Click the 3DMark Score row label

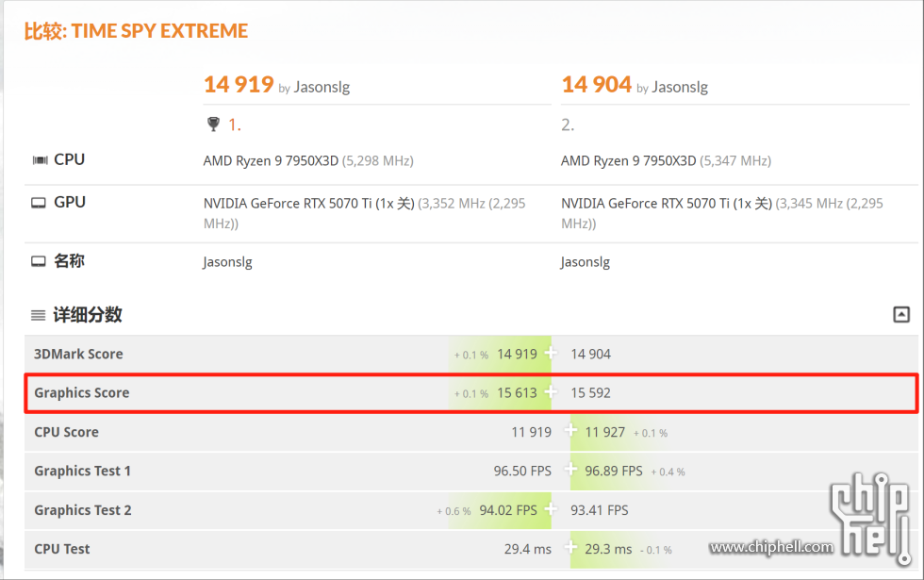tap(78, 355)
